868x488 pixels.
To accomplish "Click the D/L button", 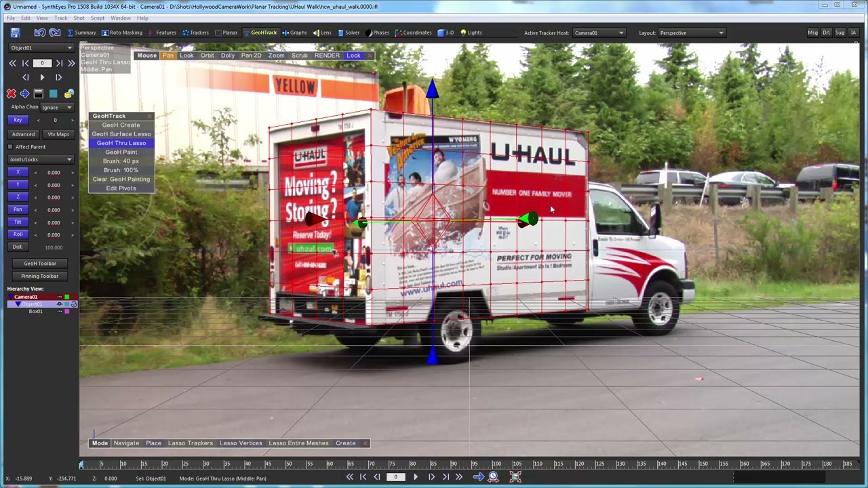I will pos(826,33).
